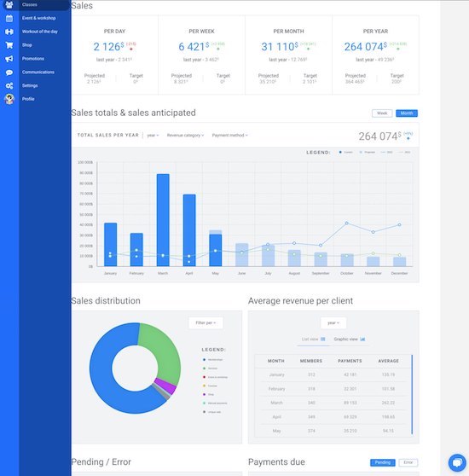Go to Event & workshop menu item
This screenshot has height=476, width=469.
[38, 18]
